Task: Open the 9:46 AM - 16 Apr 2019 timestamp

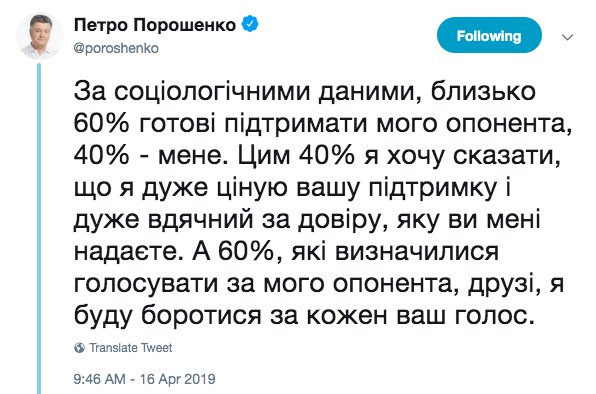Action: click(x=144, y=379)
